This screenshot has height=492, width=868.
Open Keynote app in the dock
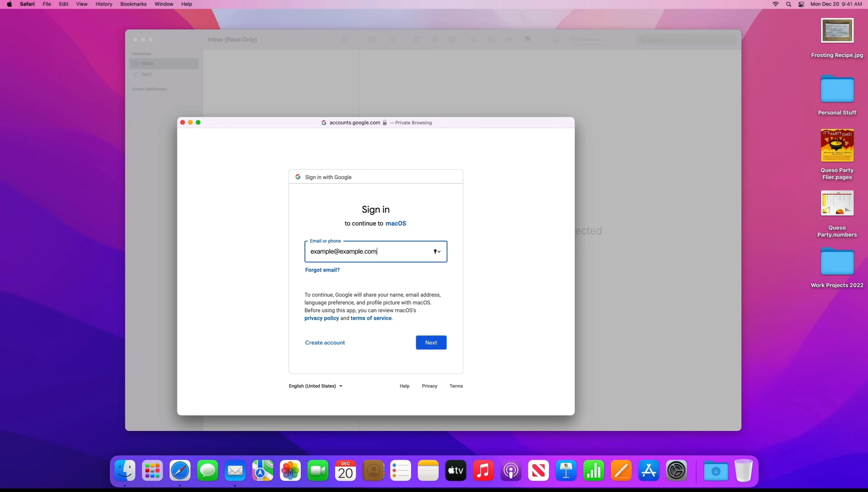tap(566, 471)
